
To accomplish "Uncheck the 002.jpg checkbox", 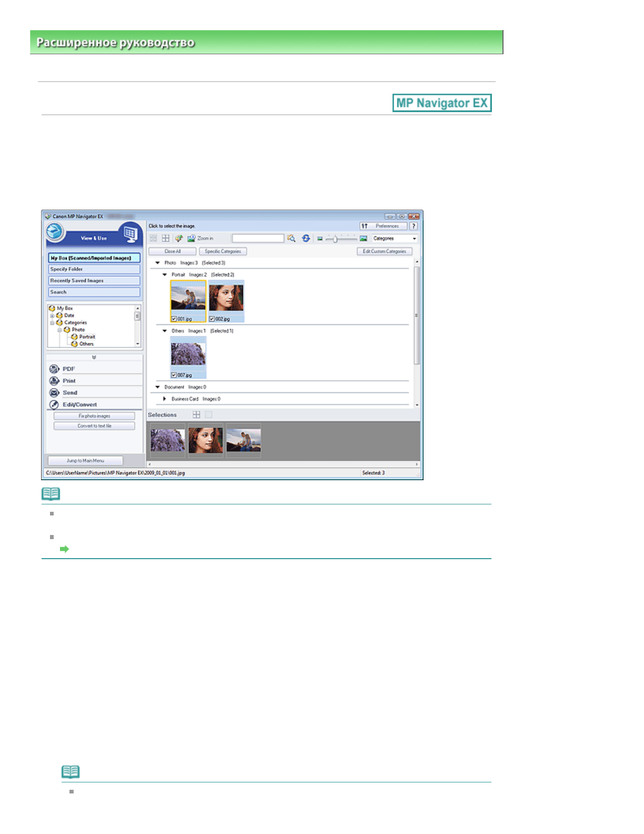I will [x=212, y=319].
